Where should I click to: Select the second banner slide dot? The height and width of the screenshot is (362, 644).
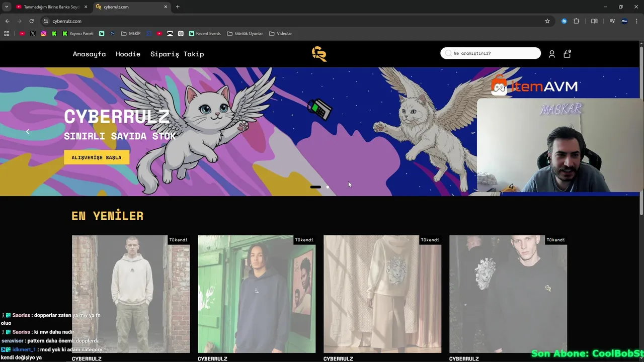pyautogui.click(x=328, y=187)
